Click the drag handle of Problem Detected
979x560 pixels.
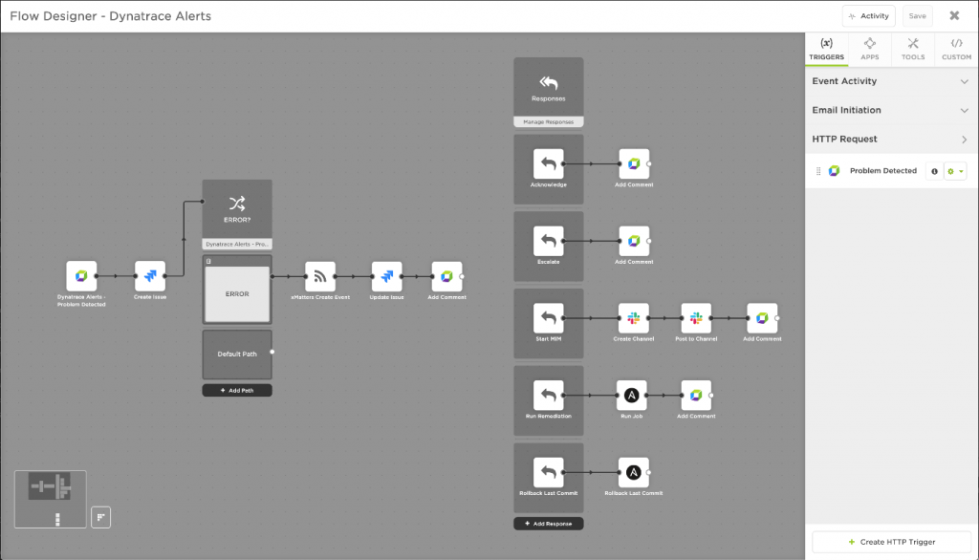[818, 171]
